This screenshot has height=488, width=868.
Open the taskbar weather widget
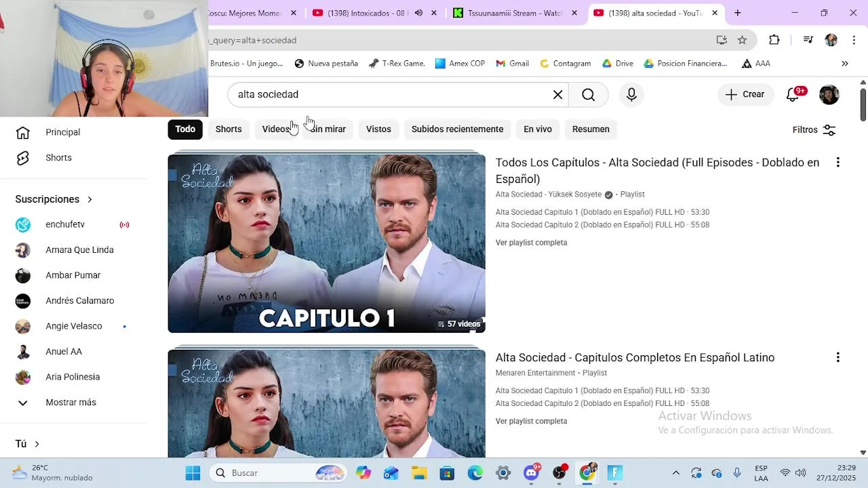pyautogui.click(x=53, y=473)
